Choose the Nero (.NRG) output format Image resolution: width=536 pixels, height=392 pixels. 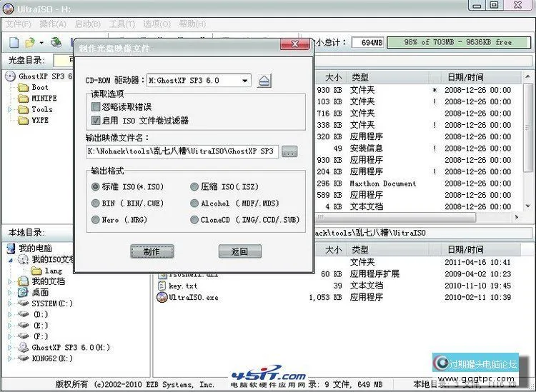pyautogui.click(x=95, y=219)
